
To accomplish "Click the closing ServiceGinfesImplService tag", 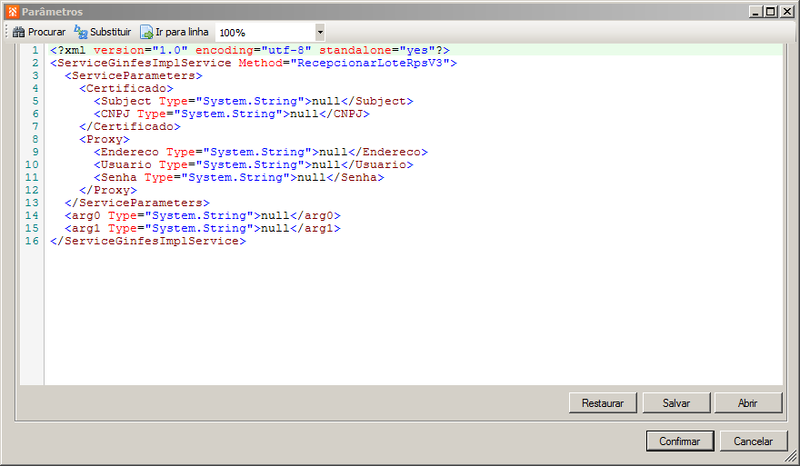I will pyautogui.click(x=148, y=241).
